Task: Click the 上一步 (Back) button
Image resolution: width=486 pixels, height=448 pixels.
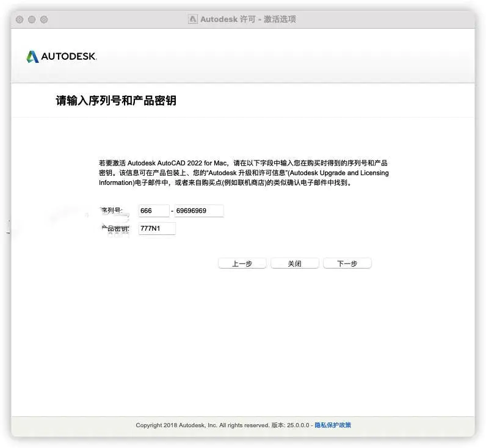Action: pyautogui.click(x=242, y=263)
